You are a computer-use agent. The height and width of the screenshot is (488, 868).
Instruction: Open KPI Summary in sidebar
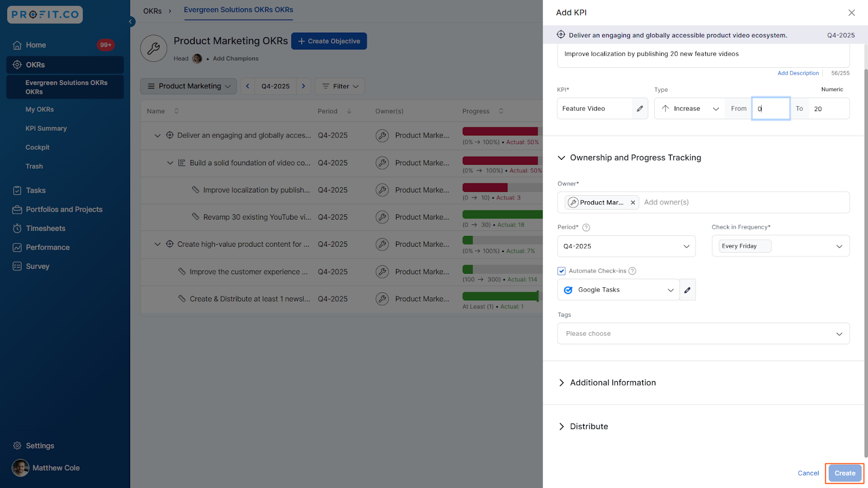tap(46, 129)
